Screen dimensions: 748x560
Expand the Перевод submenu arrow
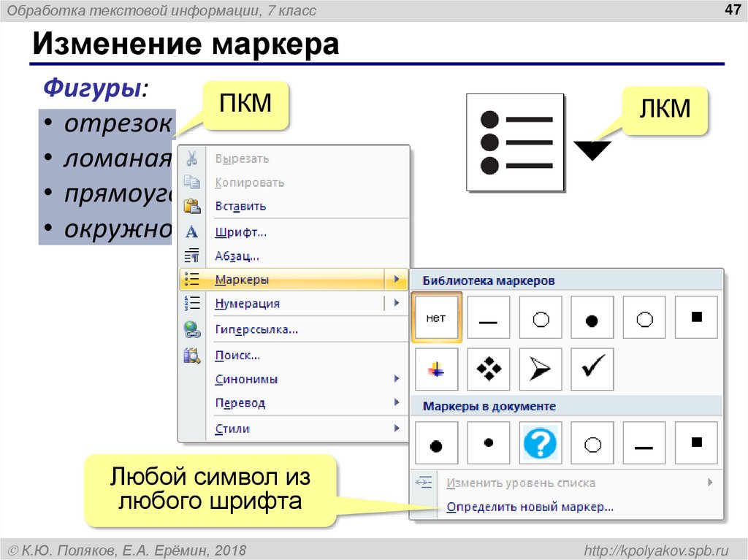tap(397, 402)
